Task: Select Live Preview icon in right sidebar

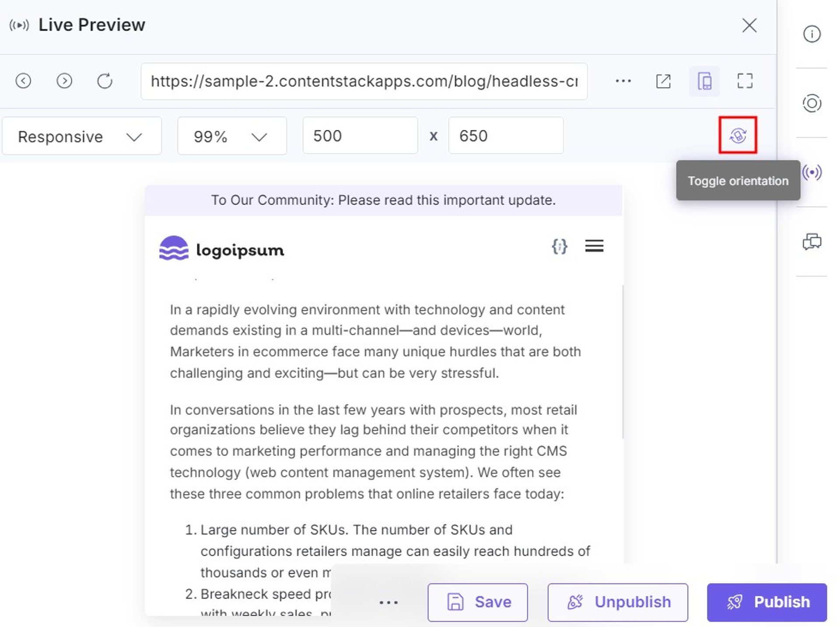Action: point(812,172)
